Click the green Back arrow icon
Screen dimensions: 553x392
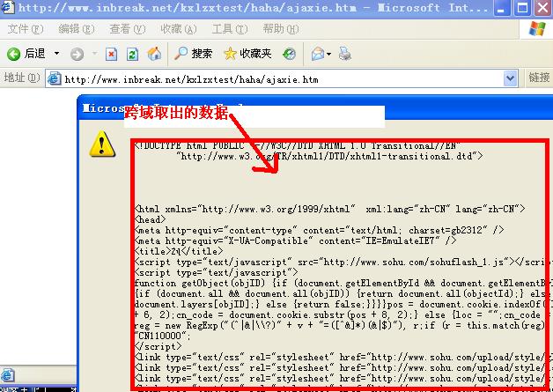pos(14,54)
